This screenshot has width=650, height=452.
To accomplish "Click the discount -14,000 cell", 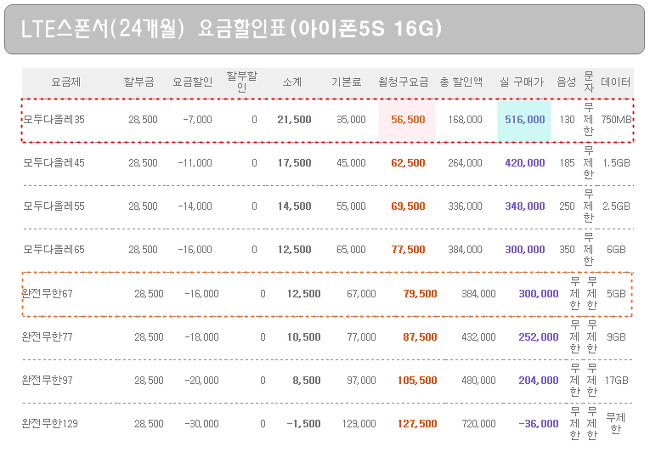I will pos(195,206).
